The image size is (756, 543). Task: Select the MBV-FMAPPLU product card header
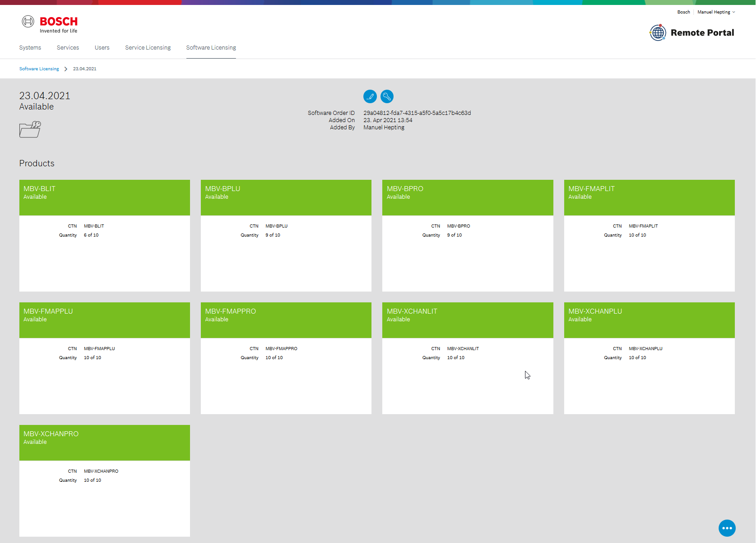coord(104,320)
